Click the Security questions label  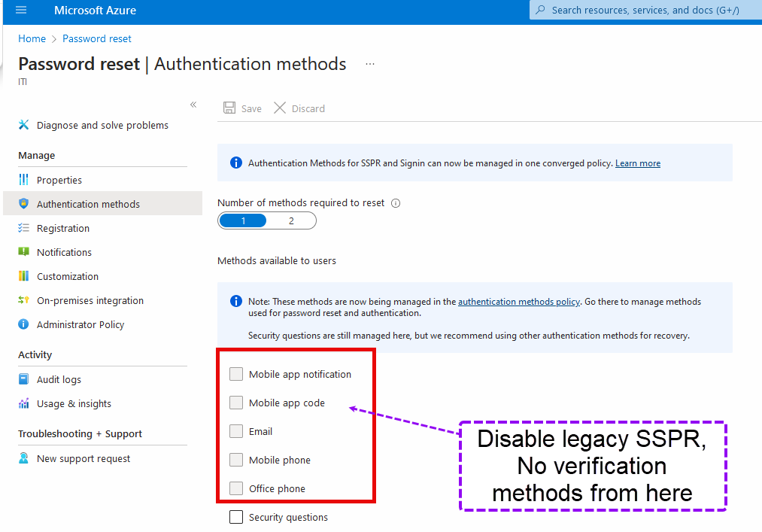288,518
